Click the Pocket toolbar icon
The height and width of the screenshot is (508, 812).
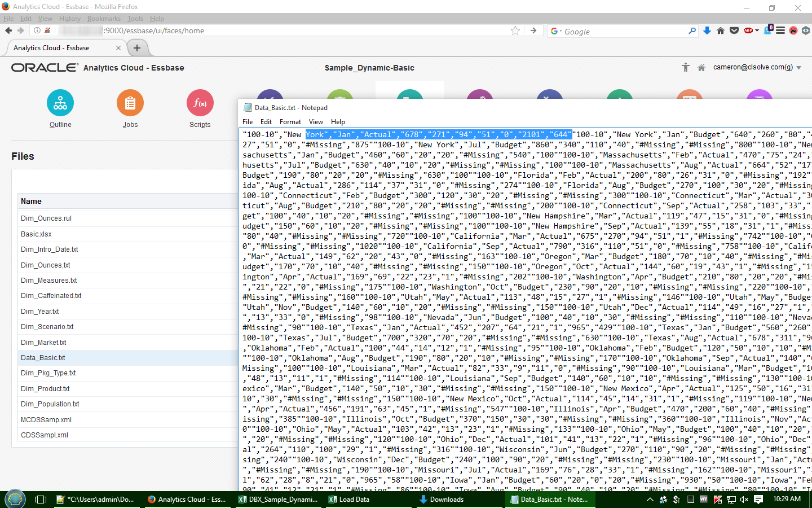click(x=734, y=30)
